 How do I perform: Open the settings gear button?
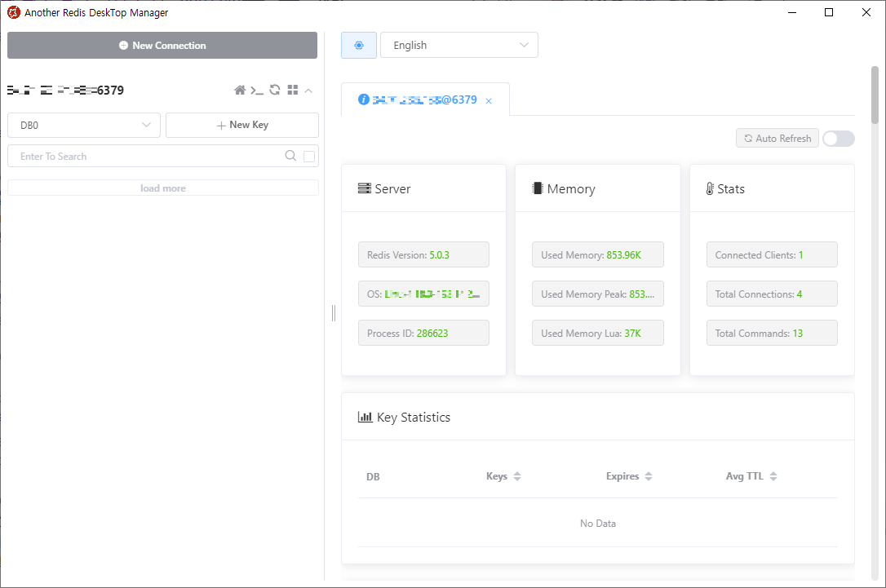pyautogui.click(x=359, y=45)
